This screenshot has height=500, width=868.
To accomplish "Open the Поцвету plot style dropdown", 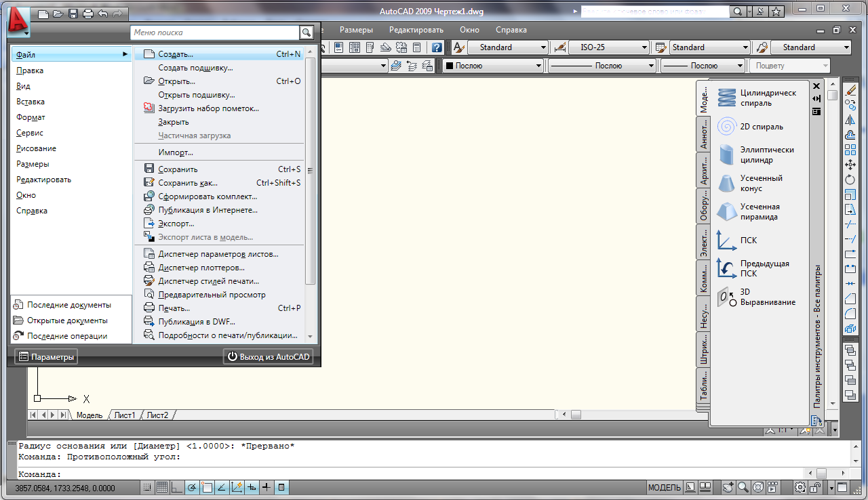I will tap(789, 66).
